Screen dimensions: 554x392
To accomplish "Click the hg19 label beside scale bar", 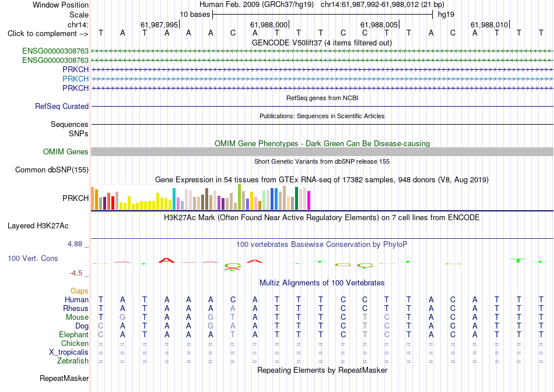I will (x=446, y=15).
